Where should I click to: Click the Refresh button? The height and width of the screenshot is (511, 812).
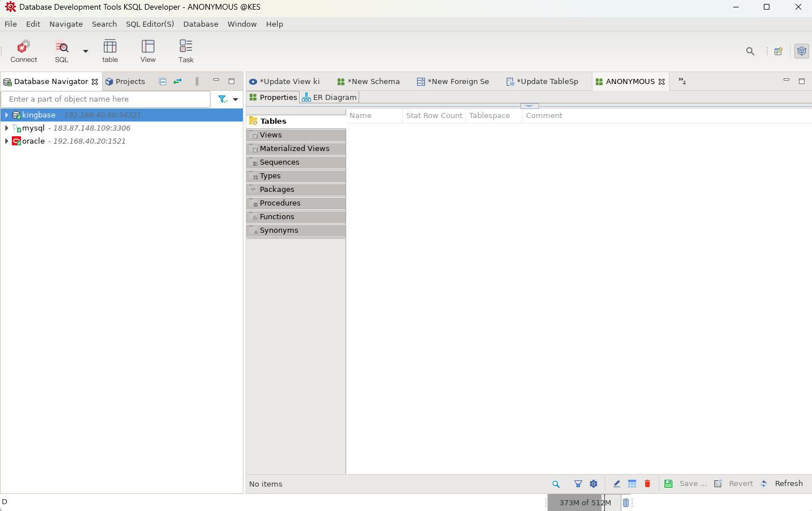tap(788, 484)
